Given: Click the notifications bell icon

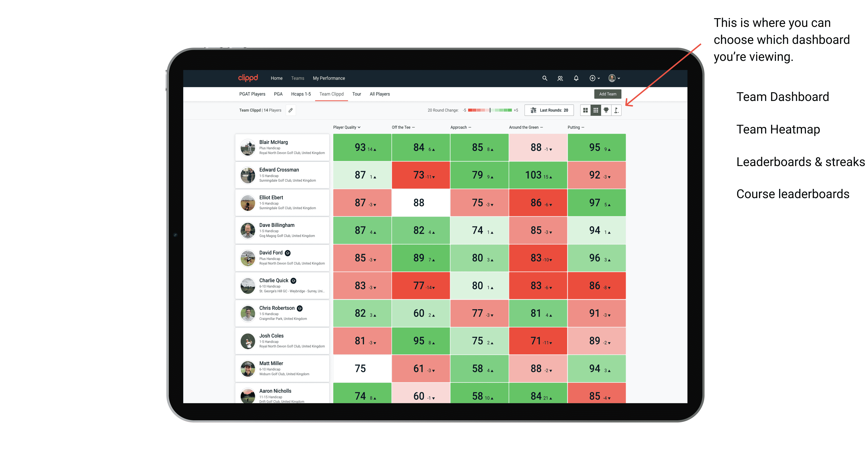Looking at the screenshot, I should click(576, 78).
